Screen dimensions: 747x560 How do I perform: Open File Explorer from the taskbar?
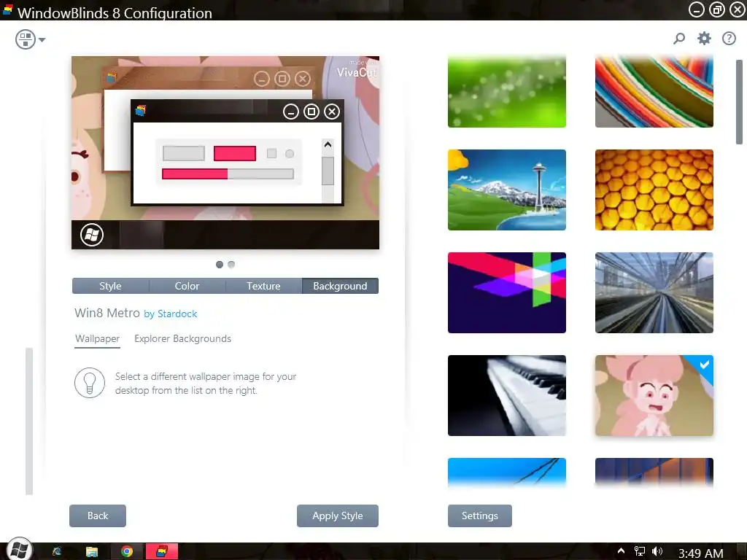[92, 551]
